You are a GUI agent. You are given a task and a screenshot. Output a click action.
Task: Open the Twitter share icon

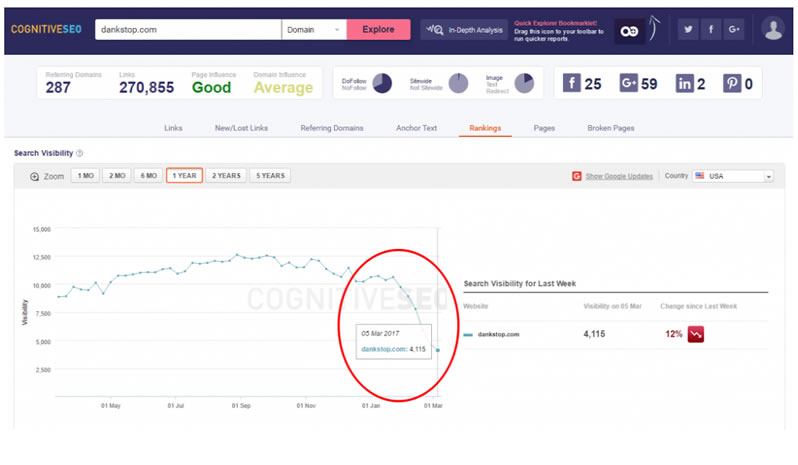point(688,30)
